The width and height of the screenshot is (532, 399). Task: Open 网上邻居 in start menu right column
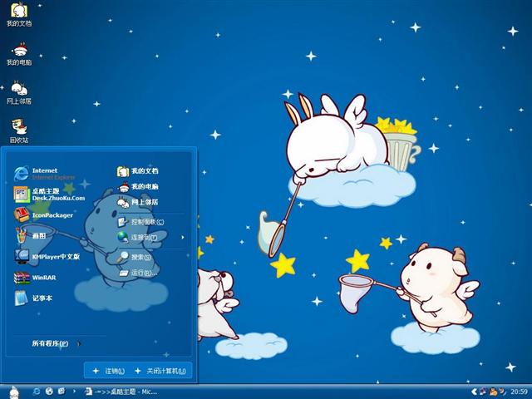coord(138,202)
